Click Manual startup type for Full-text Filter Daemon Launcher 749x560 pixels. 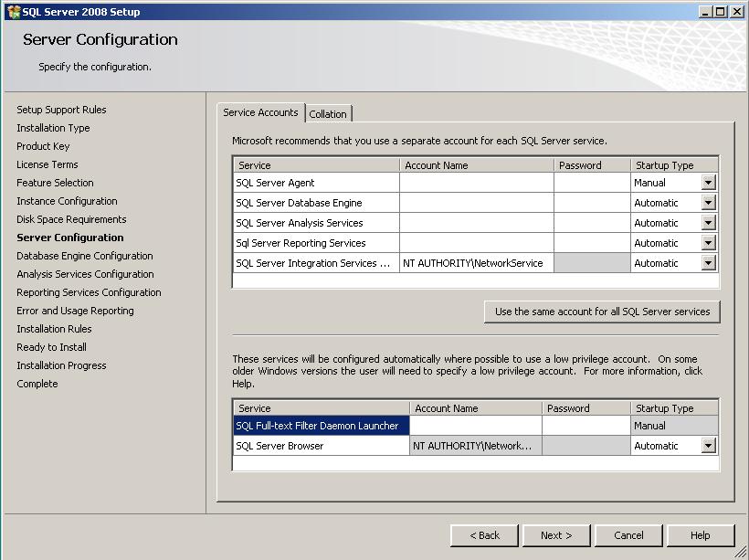pyautogui.click(x=674, y=426)
